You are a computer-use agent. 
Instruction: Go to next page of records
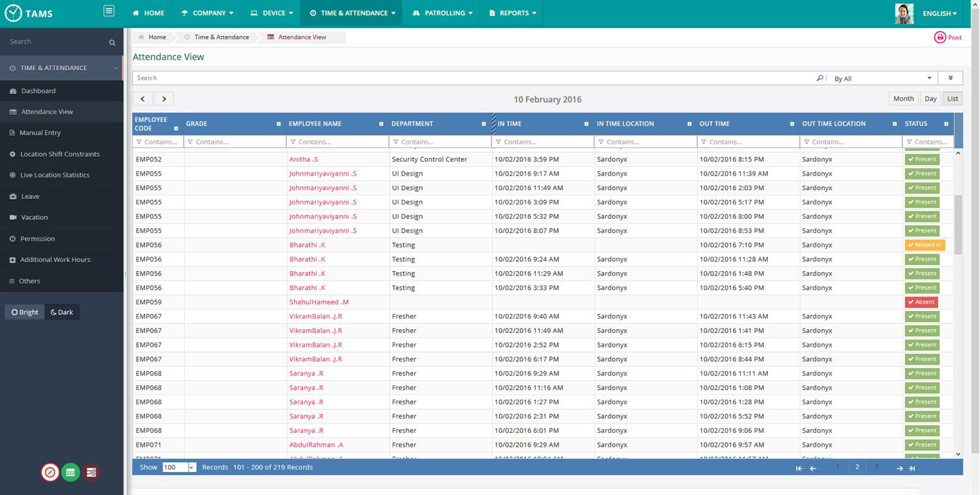tap(900, 468)
